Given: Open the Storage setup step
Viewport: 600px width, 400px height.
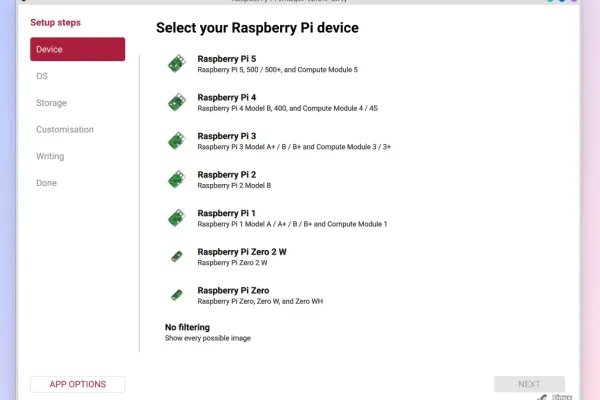Looking at the screenshot, I should [x=51, y=103].
